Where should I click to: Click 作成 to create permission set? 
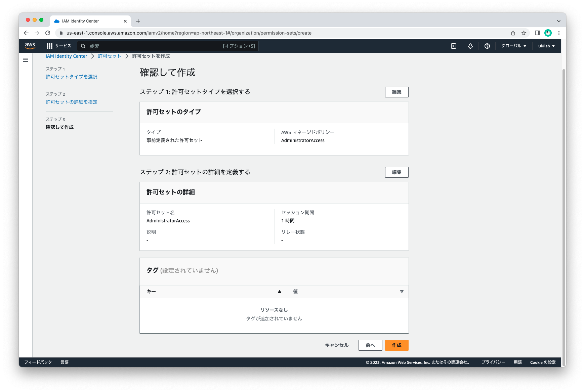[x=396, y=345]
